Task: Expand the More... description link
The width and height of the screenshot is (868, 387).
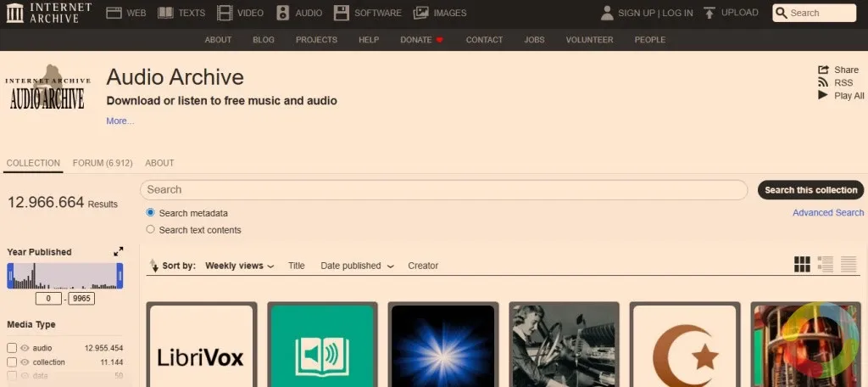Action: (x=120, y=121)
